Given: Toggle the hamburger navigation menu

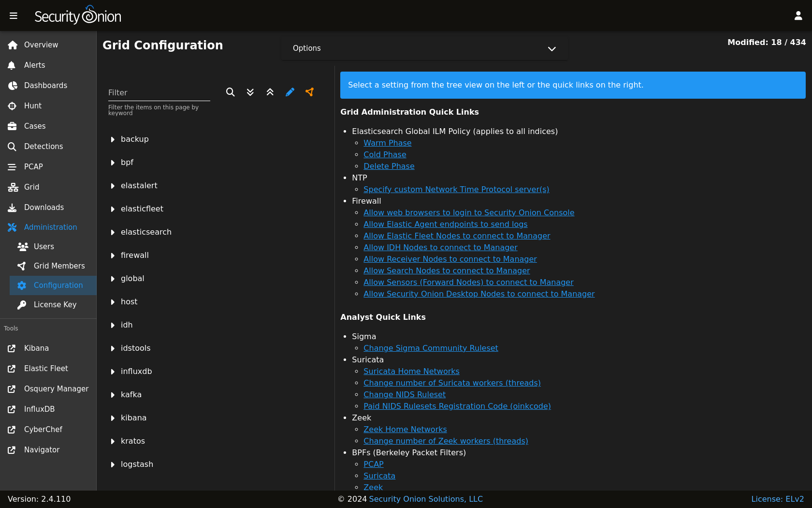Looking at the screenshot, I should click(14, 16).
